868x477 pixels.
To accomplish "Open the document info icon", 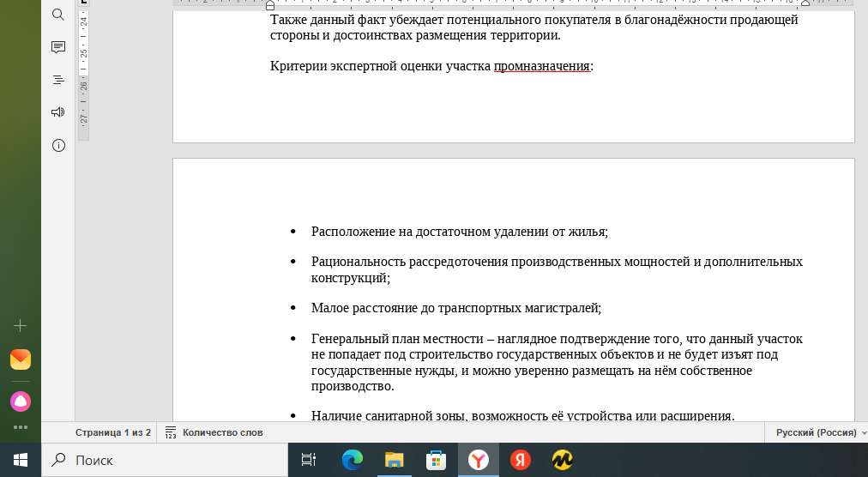I will pos(58,146).
